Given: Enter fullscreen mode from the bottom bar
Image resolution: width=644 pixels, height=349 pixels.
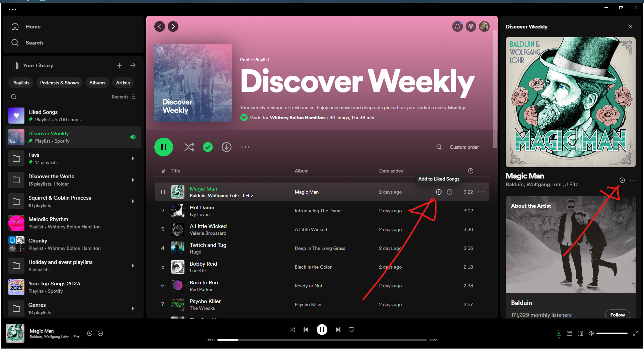Looking at the screenshot, I should (635, 333).
